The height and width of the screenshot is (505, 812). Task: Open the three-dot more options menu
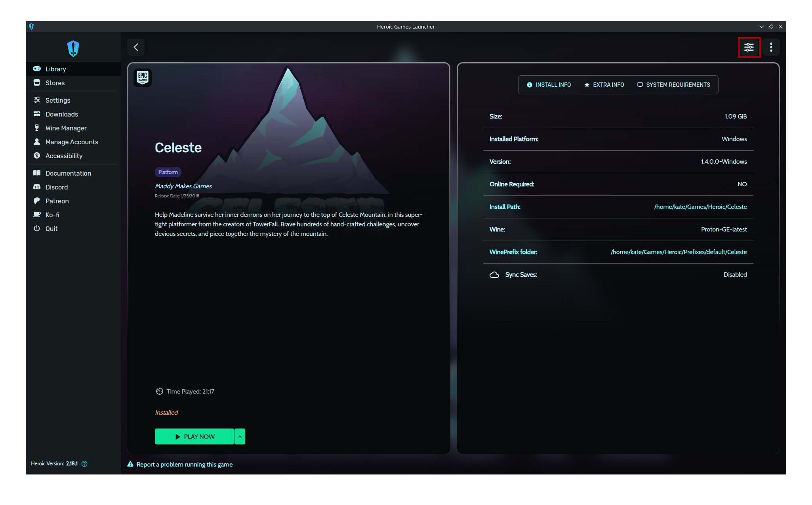pos(771,47)
